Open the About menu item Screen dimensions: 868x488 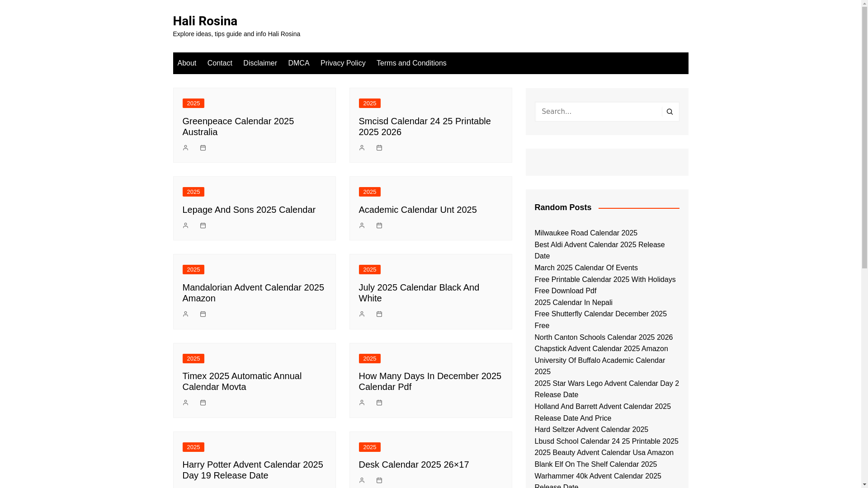(187, 63)
